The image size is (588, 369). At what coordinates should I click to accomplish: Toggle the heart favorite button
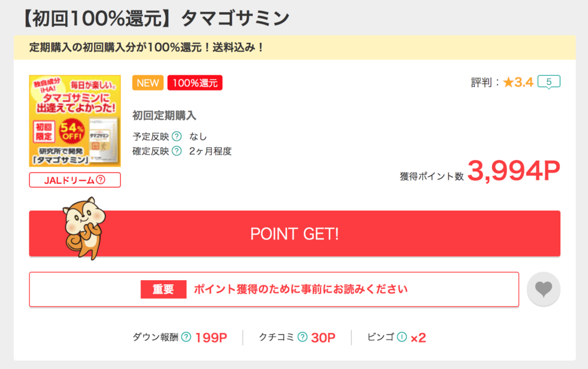tap(543, 289)
